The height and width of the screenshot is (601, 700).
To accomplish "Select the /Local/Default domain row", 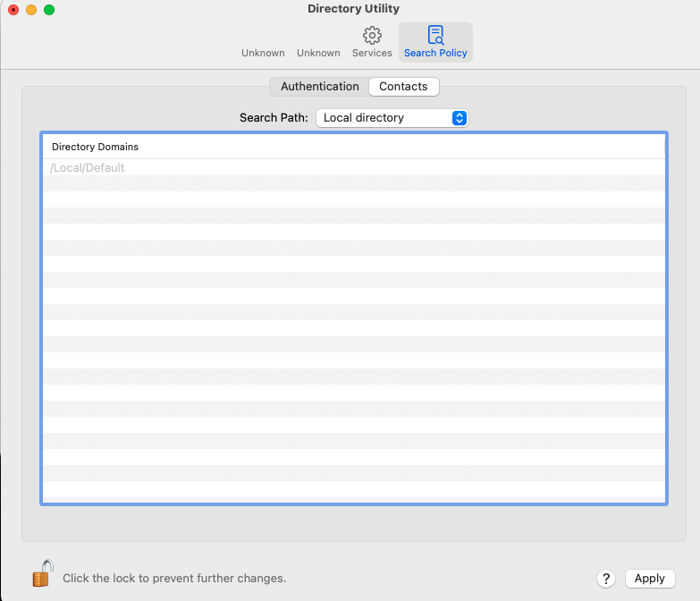I will tap(353, 167).
